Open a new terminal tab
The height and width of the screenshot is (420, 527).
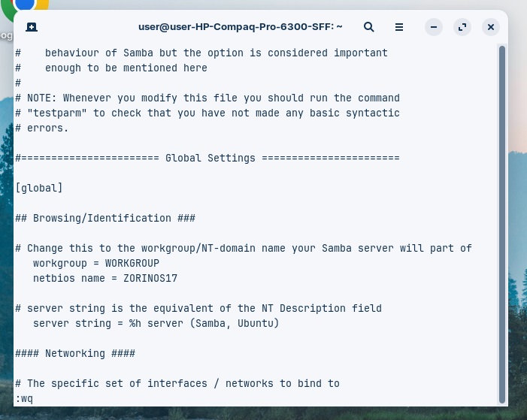pyautogui.click(x=32, y=27)
